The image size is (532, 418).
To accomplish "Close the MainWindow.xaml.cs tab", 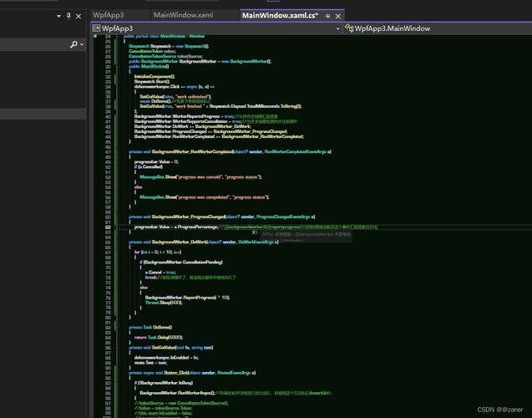I will [338, 16].
